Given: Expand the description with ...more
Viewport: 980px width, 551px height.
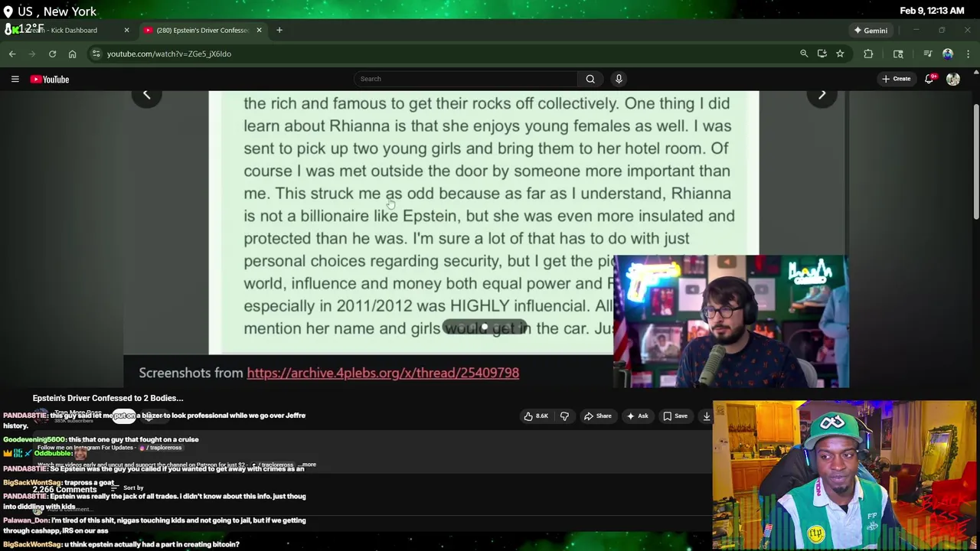Looking at the screenshot, I should [307, 465].
